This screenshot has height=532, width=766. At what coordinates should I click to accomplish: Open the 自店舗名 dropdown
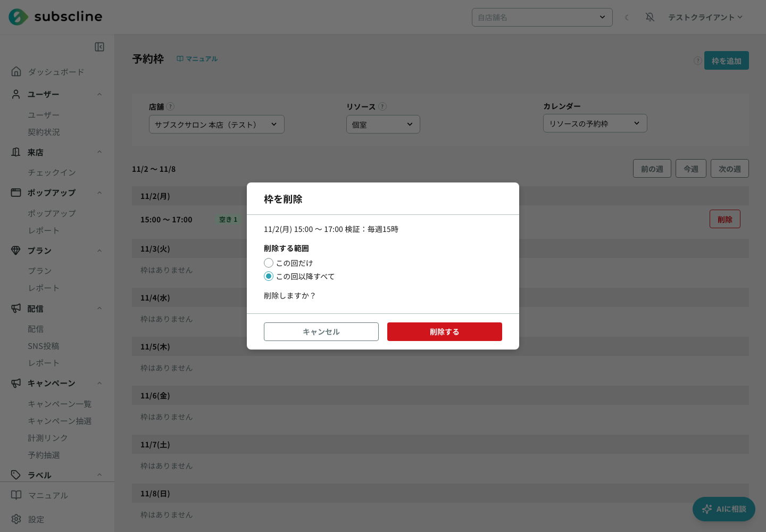coord(542,17)
